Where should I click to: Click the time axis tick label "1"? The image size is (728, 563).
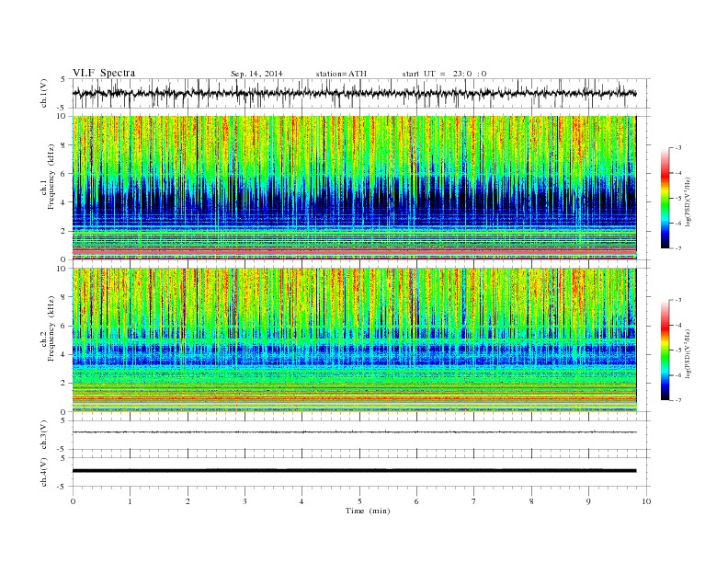pyautogui.click(x=130, y=501)
